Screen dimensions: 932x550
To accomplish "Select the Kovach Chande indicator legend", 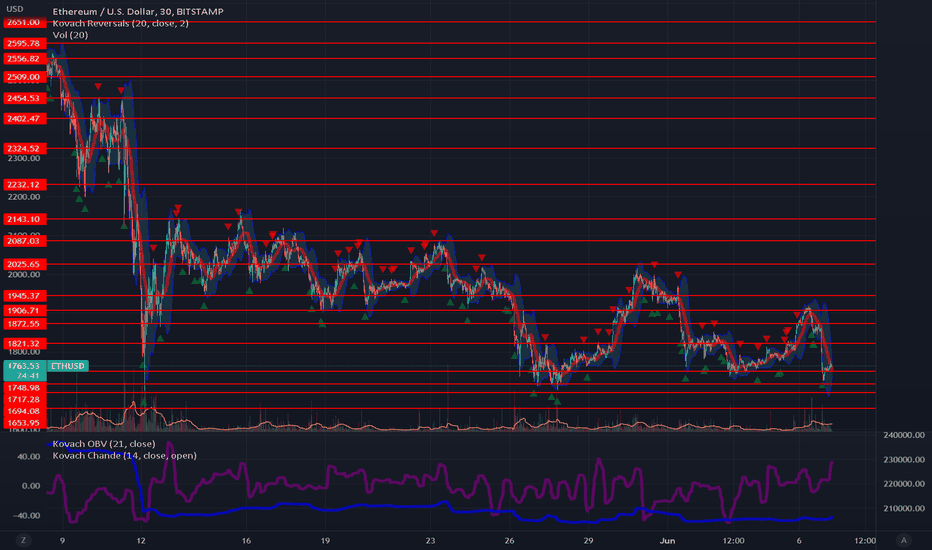I will 124,455.
